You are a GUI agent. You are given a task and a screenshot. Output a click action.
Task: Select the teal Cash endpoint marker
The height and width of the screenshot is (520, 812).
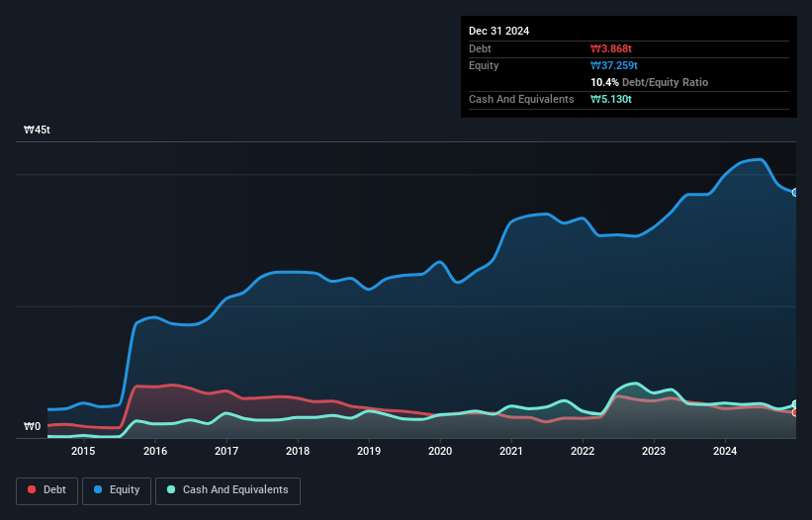point(795,404)
